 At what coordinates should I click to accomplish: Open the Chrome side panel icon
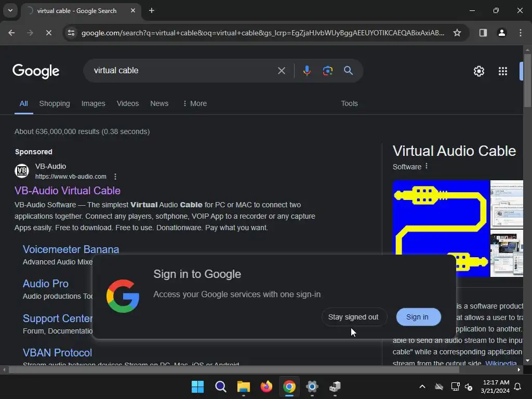point(483,33)
